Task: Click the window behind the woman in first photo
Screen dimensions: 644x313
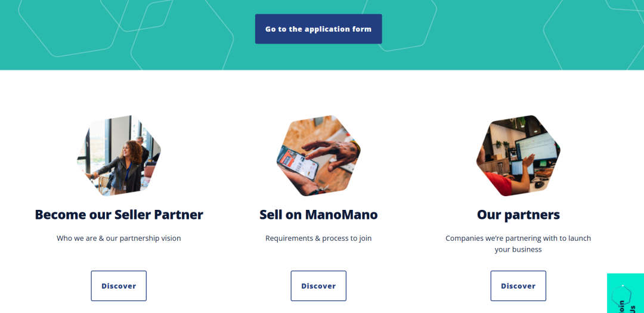Action: click(x=98, y=146)
